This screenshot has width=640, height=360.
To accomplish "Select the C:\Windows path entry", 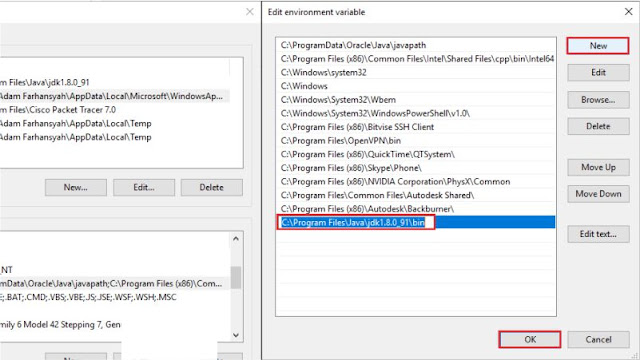I will [416, 86].
